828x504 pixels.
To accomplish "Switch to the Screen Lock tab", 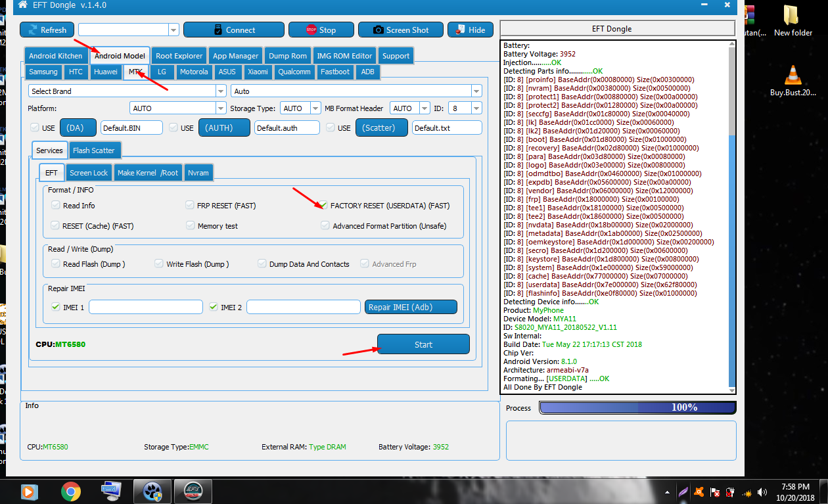I will [x=89, y=173].
